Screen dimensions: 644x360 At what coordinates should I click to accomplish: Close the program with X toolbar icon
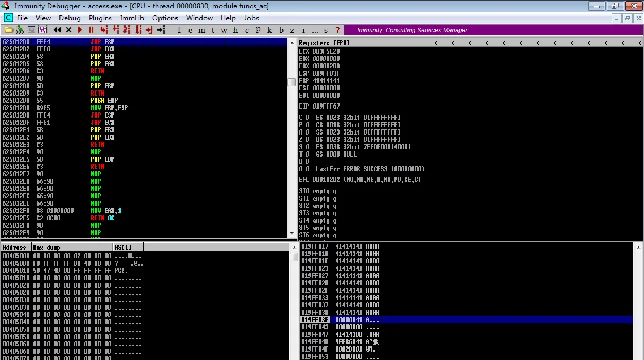tap(68, 30)
